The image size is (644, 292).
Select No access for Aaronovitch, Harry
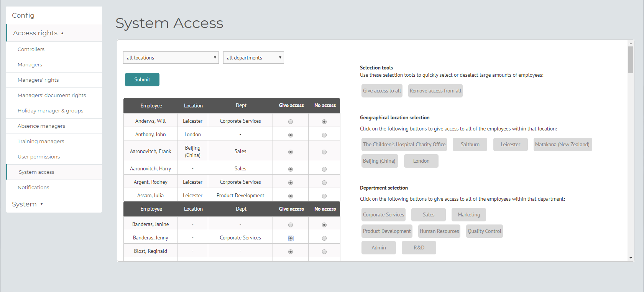324,169
